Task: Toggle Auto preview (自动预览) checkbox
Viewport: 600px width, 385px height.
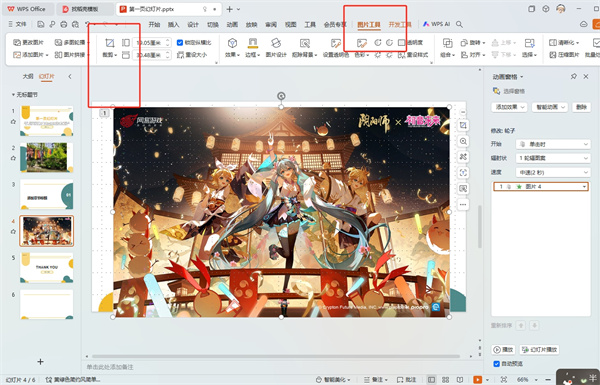Action: click(x=496, y=364)
